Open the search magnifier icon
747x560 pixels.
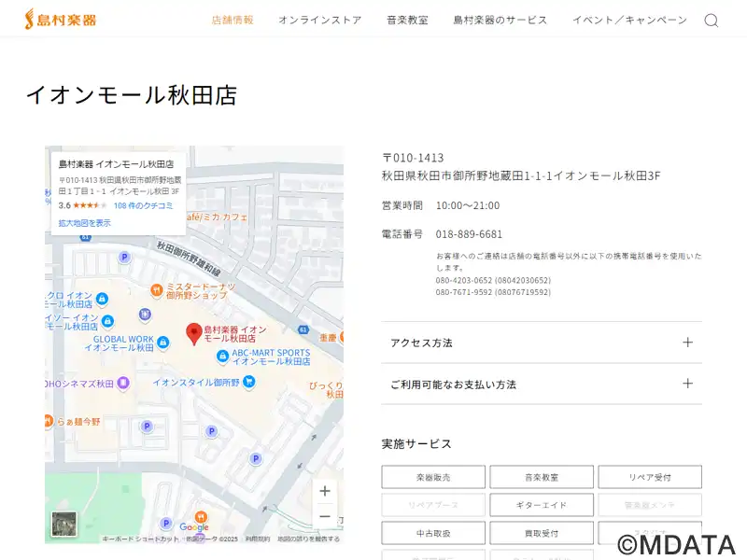(711, 21)
